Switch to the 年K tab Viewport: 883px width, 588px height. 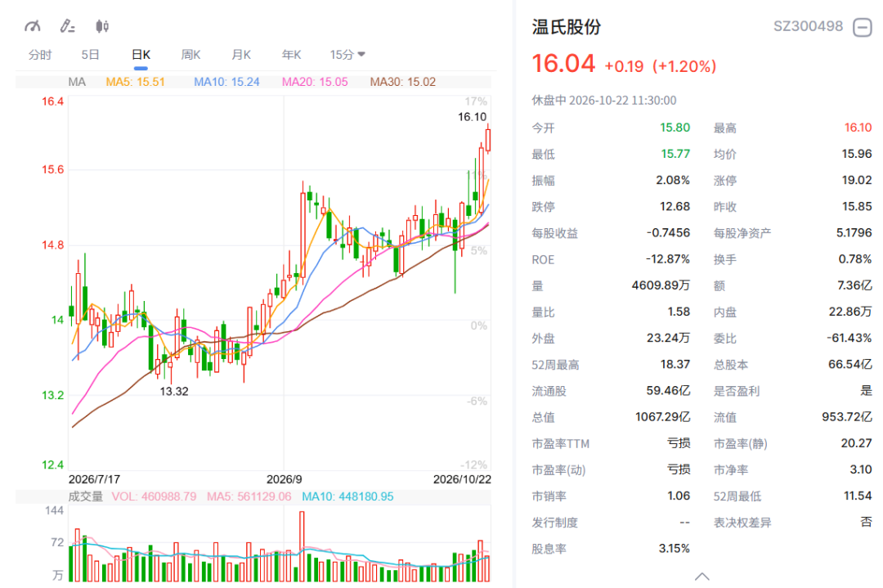coord(291,55)
